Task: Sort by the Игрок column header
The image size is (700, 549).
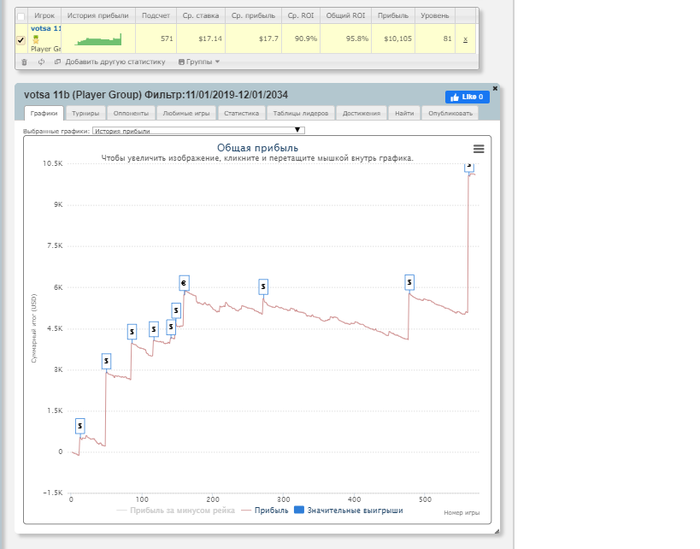Action: (x=44, y=16)
